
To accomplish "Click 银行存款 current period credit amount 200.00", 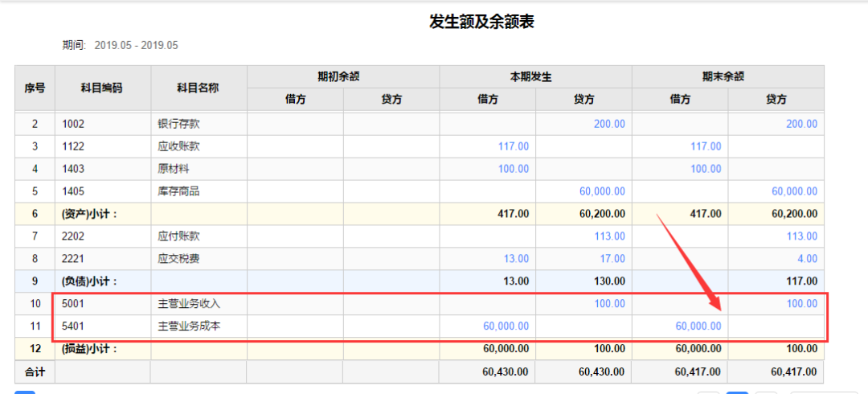I will 608,124.
